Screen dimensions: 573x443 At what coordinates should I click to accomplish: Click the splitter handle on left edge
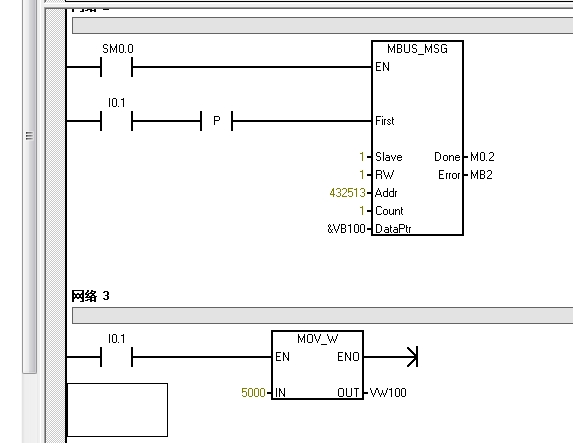(x=30, y=136)
